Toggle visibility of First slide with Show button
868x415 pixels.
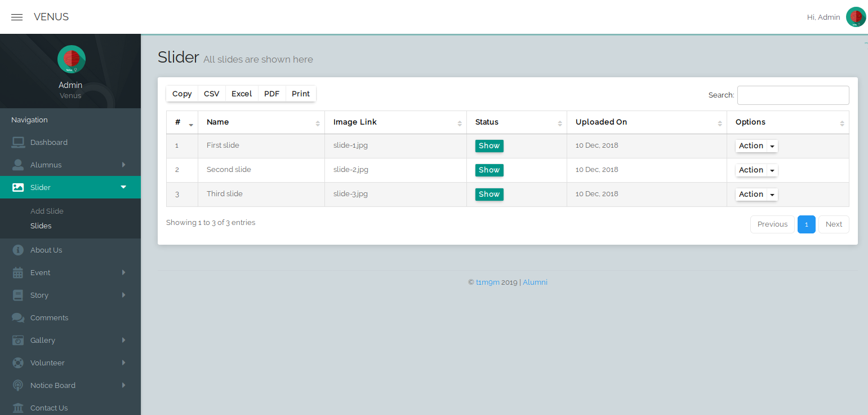489,145
